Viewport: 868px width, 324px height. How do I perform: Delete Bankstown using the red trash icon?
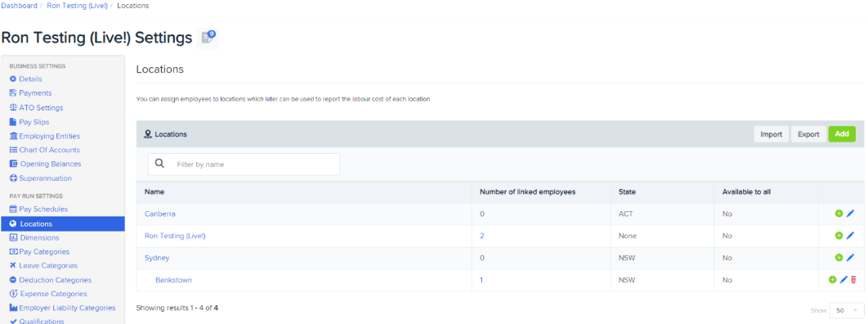pyautogui.click(x=853, y=280)
